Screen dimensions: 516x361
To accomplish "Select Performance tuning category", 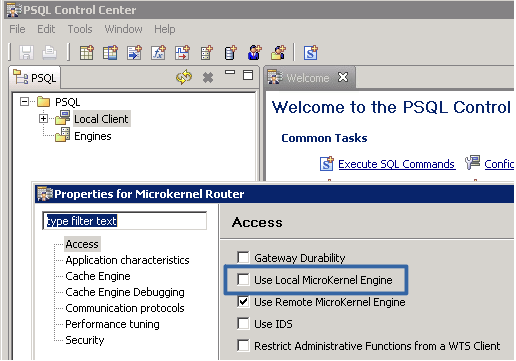I will click(112, 324).
